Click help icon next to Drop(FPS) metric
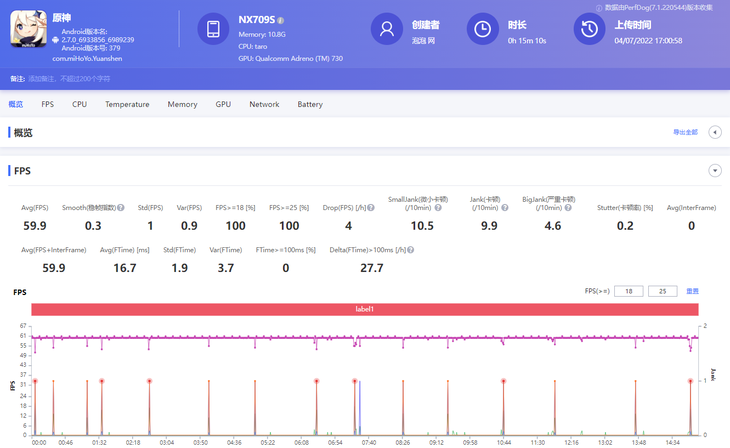The width and height of the screenshot is (730, 448). click(371, 208)
